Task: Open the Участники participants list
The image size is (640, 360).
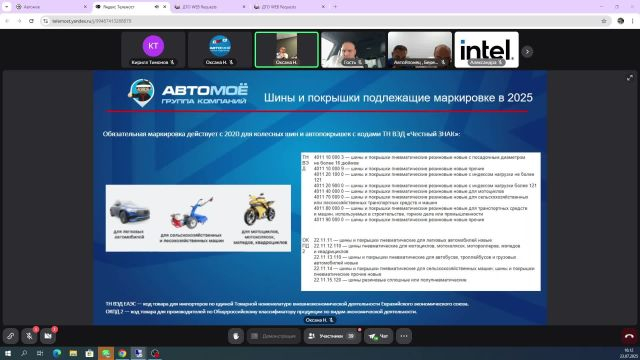Action: [332, 336]
